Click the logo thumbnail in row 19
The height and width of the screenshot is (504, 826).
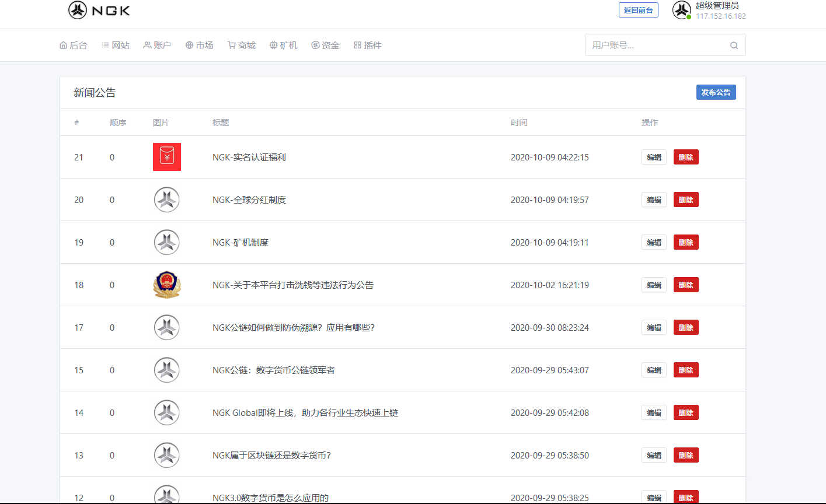[x=167, y=242]
